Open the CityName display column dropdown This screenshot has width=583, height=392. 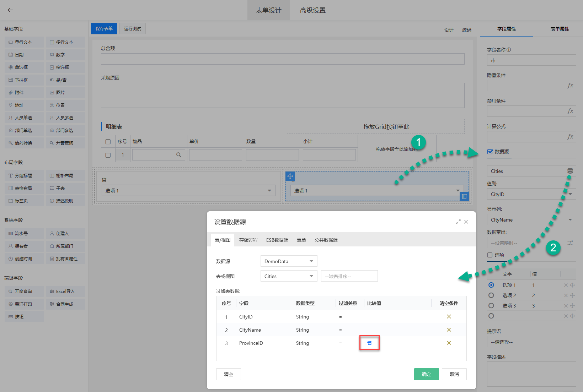click(x=531, y=220)
